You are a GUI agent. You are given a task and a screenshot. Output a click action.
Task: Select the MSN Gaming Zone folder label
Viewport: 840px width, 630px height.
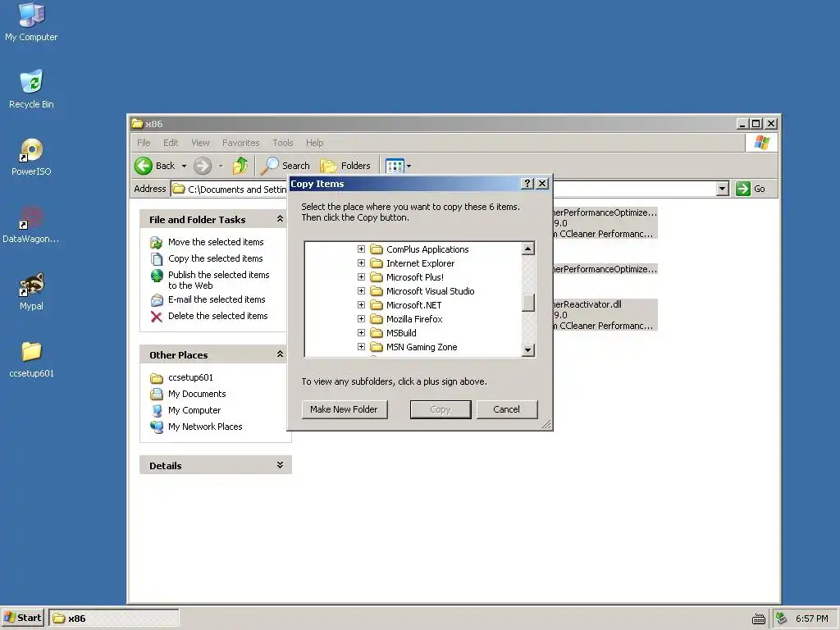point(422,347)
